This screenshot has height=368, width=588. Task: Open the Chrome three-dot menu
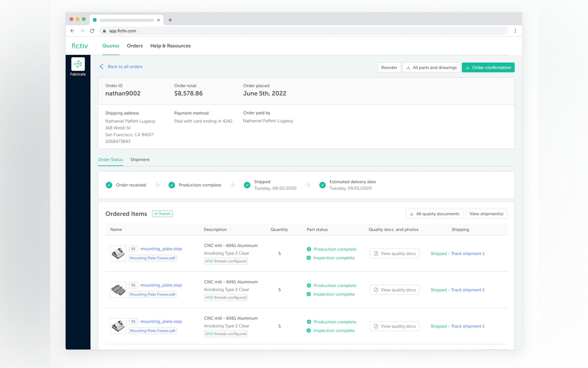click(x=515, y=31)
